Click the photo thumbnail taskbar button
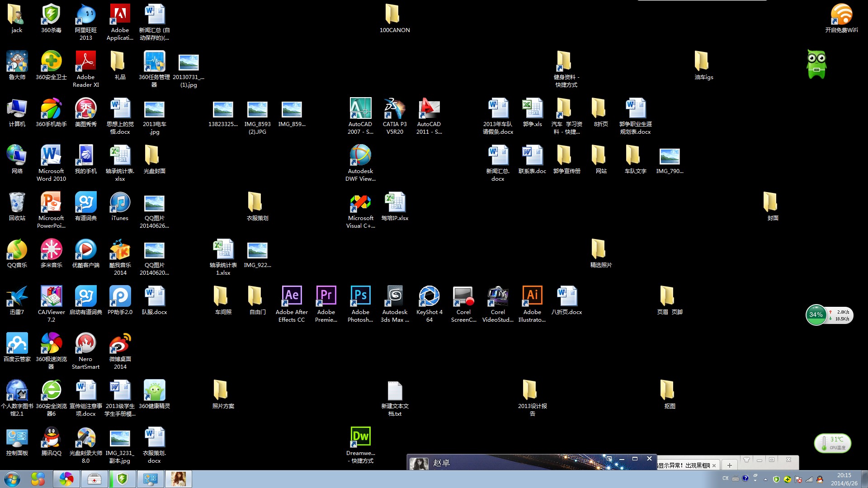This screenshot has height=488, width=868. pos(178,479)
